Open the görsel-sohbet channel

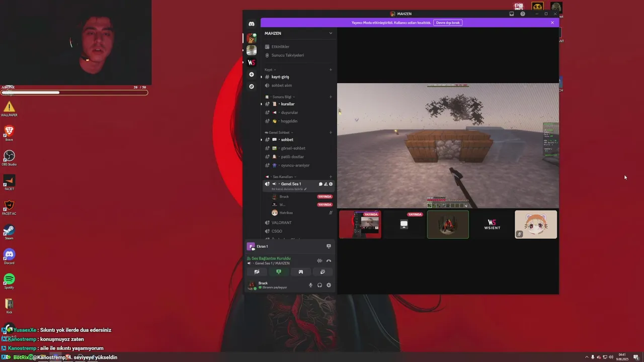click(298, 148)
